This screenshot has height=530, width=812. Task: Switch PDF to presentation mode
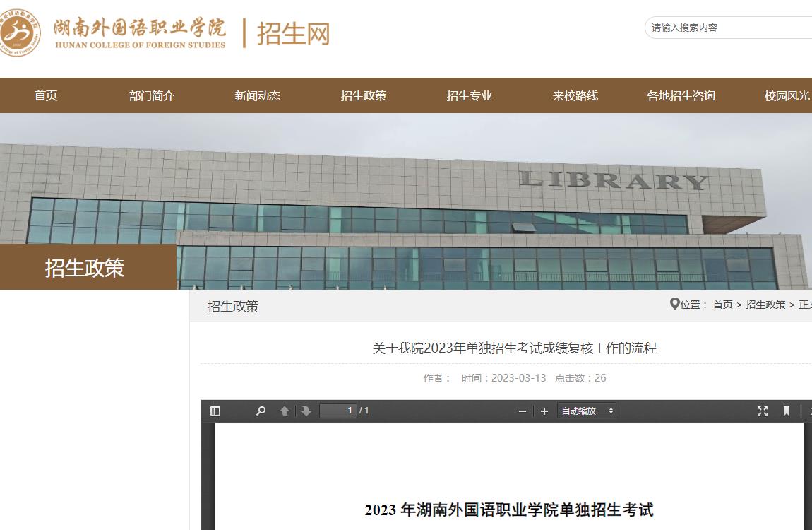[763, 411]
